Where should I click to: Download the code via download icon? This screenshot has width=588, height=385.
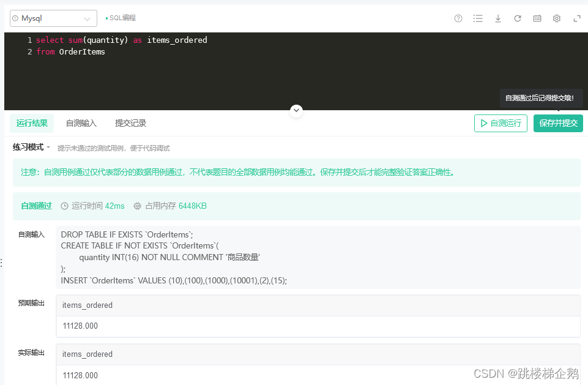click(x=498, y=18)
